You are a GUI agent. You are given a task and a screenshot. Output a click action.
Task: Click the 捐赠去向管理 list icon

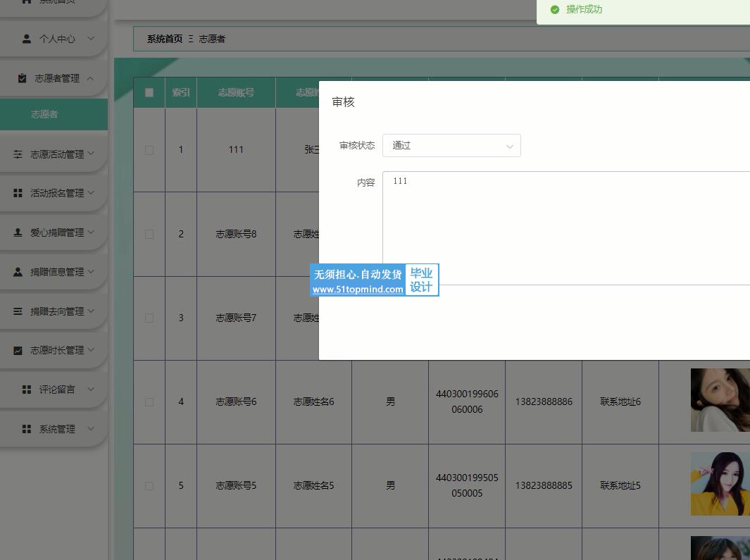coord(18,311)
